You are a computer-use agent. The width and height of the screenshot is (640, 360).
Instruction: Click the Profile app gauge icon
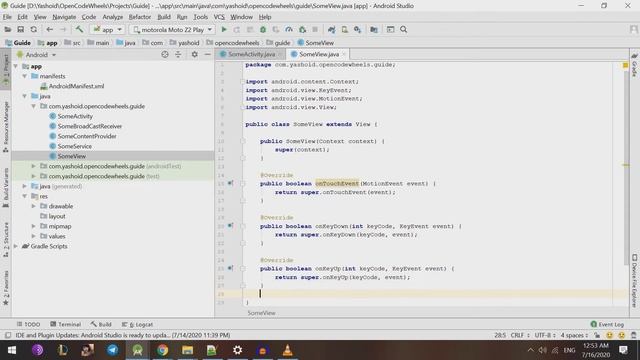(x=289, y=29)
